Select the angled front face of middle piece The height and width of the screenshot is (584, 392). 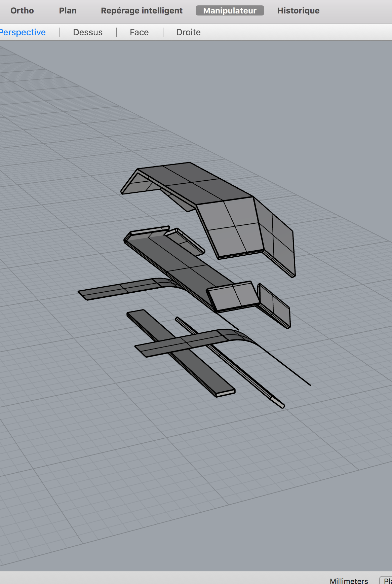click(x=232, y=296)
